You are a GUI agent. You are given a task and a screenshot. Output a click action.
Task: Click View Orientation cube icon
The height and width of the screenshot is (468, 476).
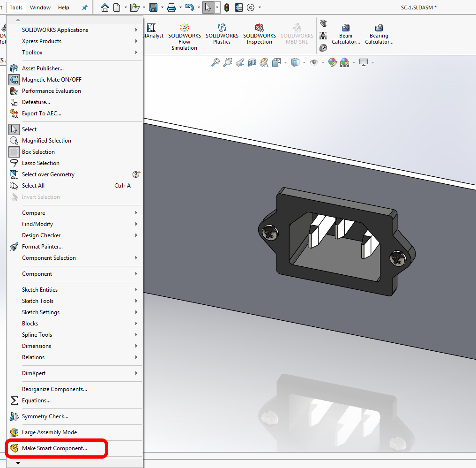(x=276, y=62)
